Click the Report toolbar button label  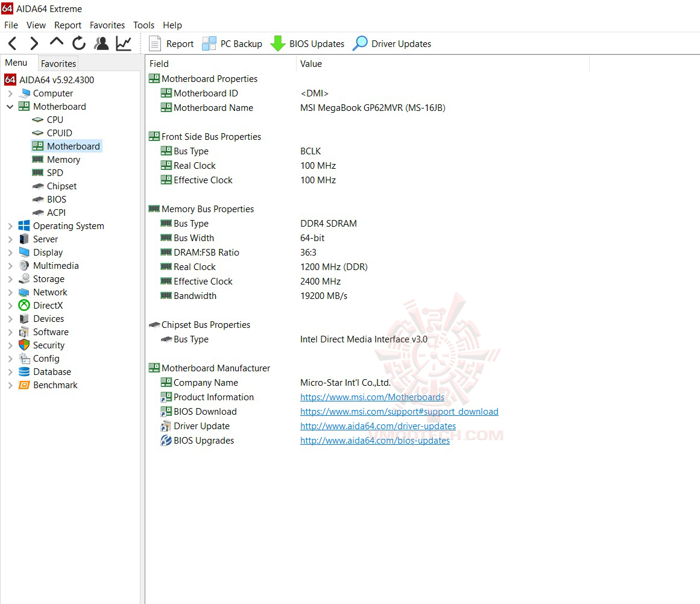tap(180, 44)
